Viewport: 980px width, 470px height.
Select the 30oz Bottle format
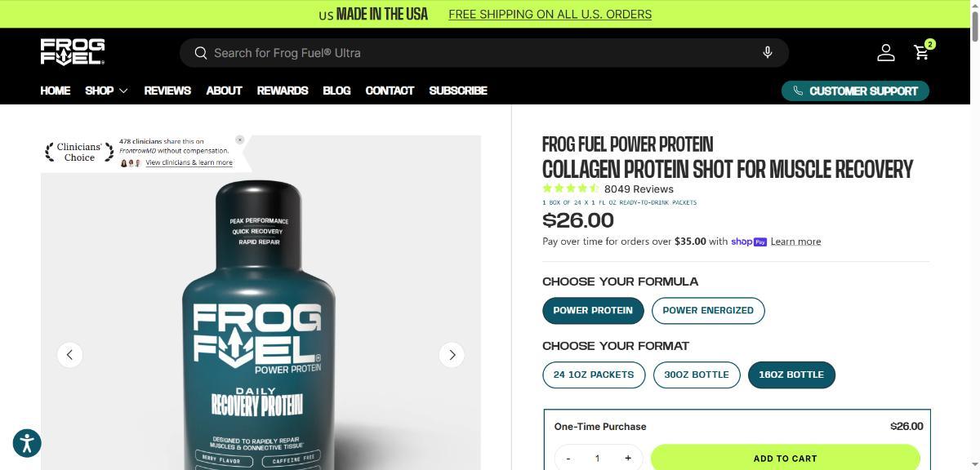(697, 375)
